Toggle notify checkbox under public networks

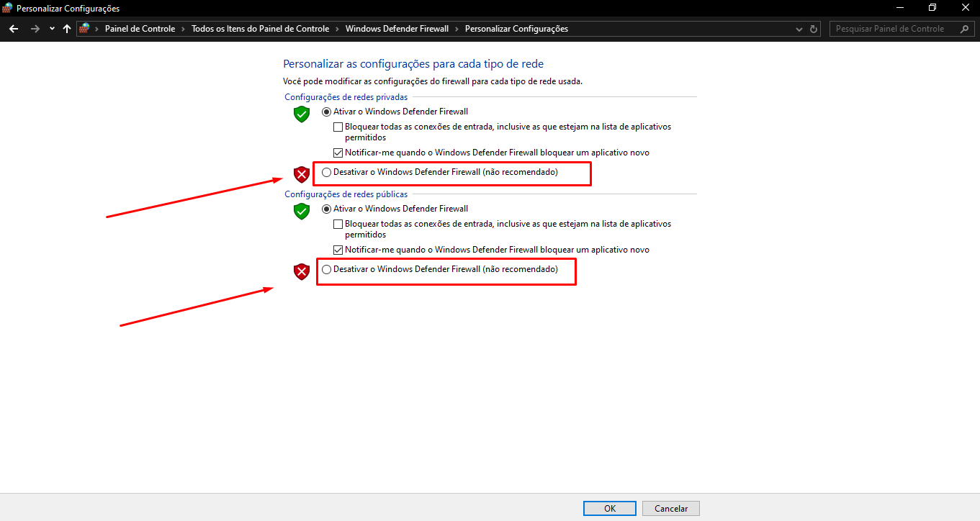(x=338, y=250)
